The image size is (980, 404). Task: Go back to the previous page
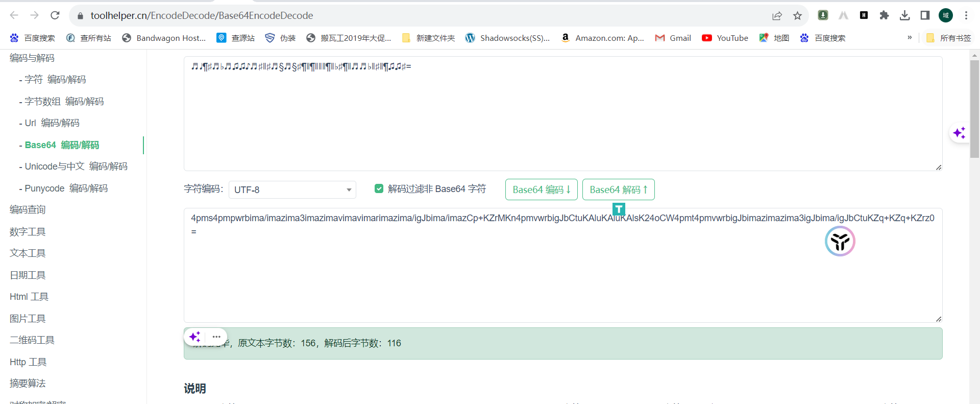tap(14, 15)
